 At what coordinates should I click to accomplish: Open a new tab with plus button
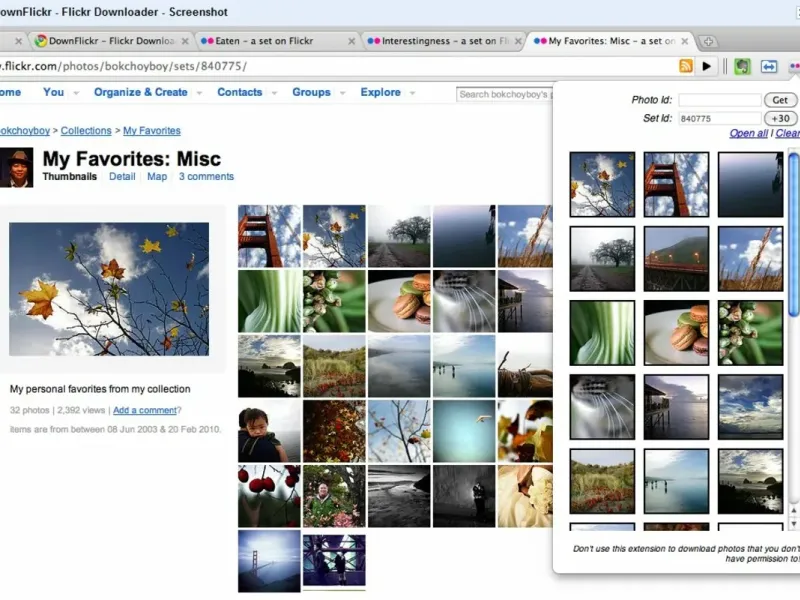tap(708, 41)
